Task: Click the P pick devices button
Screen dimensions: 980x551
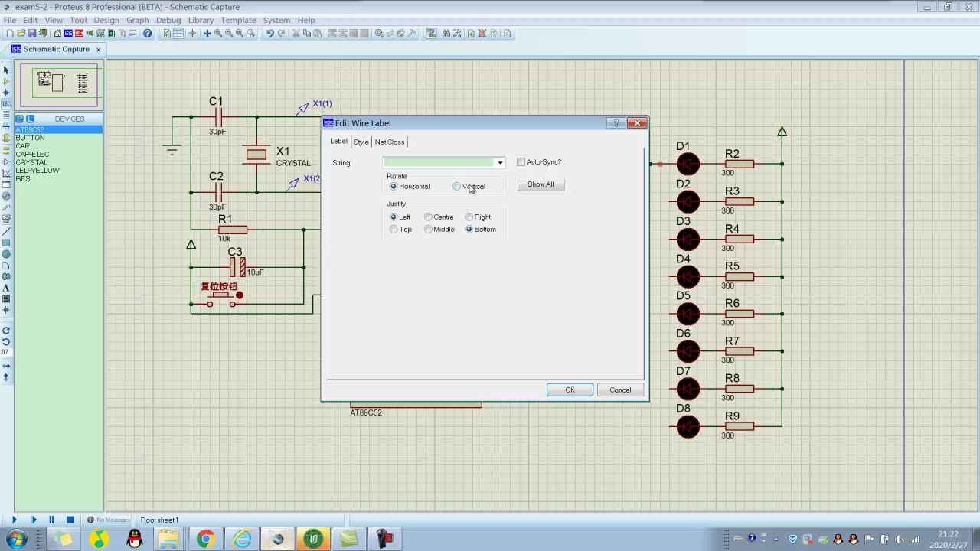Action: pyautogui.click(x=20, y=119)
